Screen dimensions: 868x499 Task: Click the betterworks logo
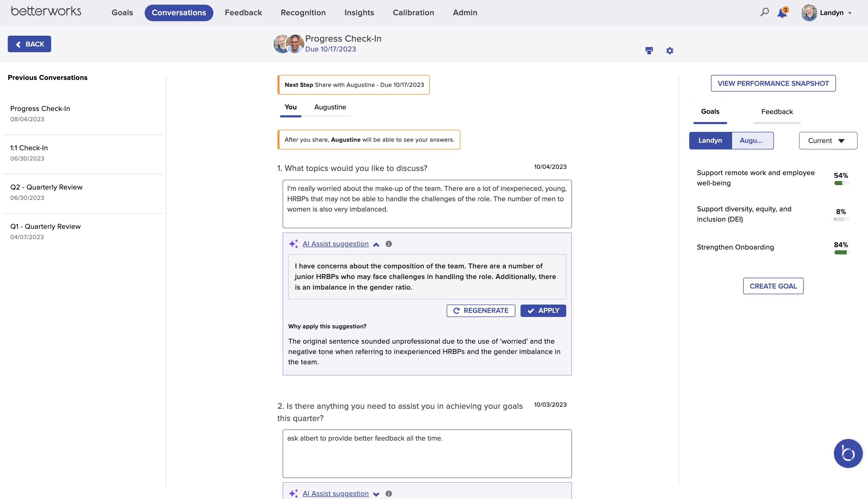click(46, 11)
